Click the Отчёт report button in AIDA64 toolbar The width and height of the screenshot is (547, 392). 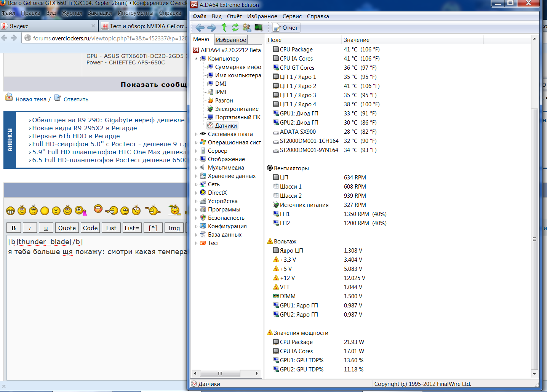point(286,27)
